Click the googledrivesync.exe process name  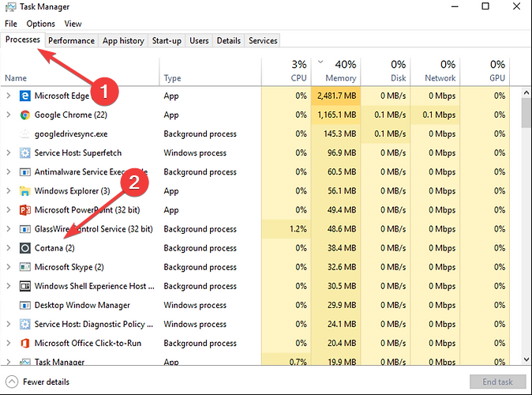click(x=71, y=134)
